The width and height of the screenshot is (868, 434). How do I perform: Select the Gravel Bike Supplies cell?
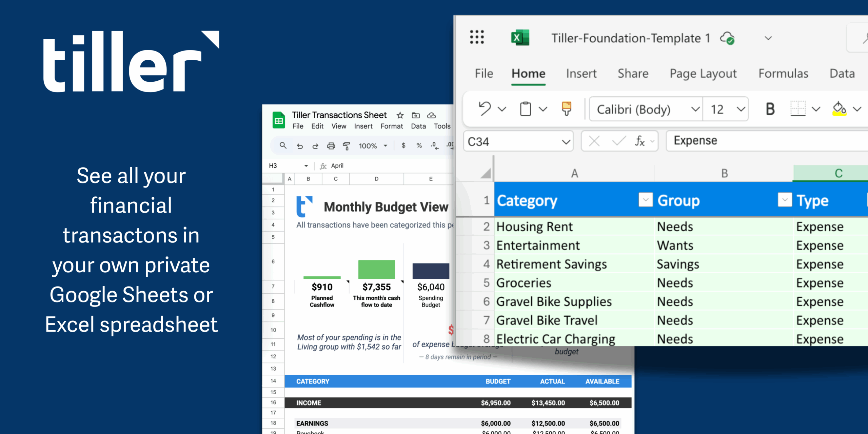tap(574, 301)
